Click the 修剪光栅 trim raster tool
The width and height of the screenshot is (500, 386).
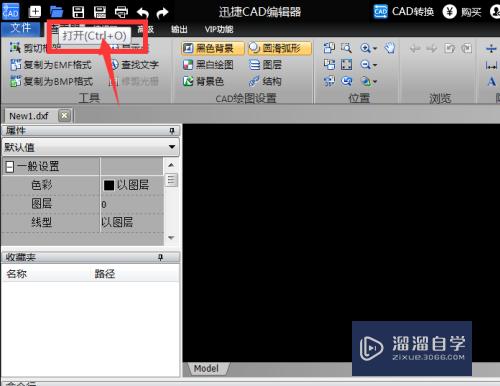133,81
